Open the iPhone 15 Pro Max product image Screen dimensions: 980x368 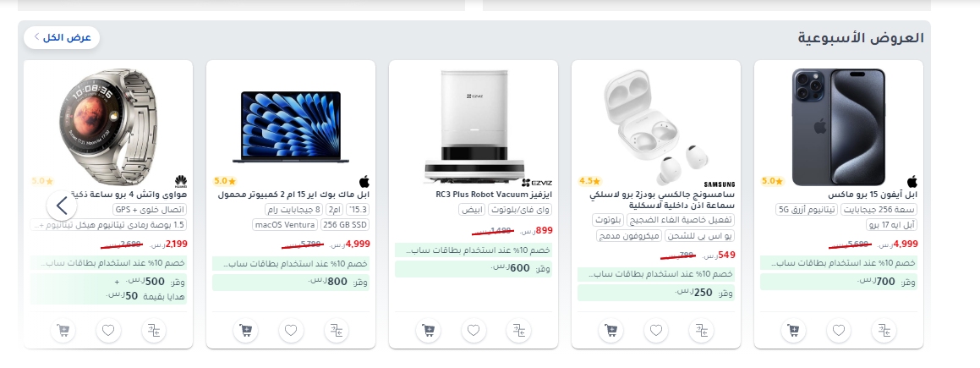click(838, 127)
